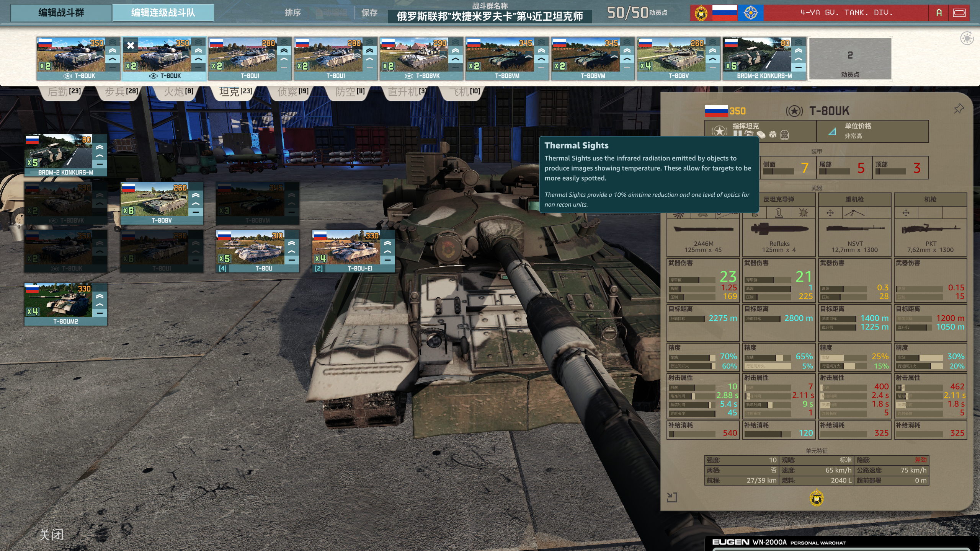Image resolution: width=980 pixels, height=551 pixels.
Task: Click the 保存 save button
Action: (369, 13)
